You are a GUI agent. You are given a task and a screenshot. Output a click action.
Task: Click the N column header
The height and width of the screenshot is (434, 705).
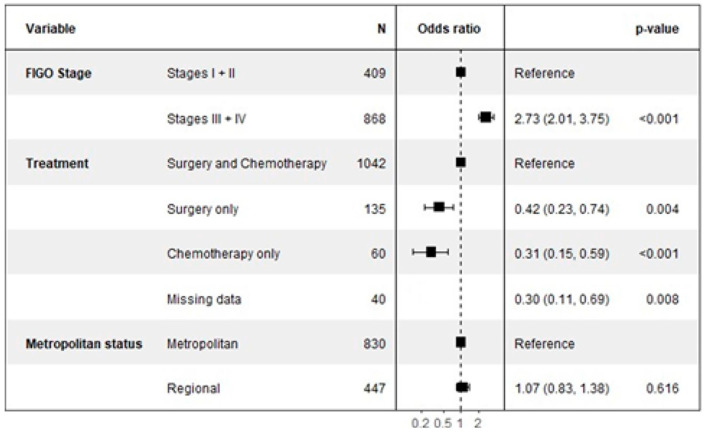coord(381,29)
